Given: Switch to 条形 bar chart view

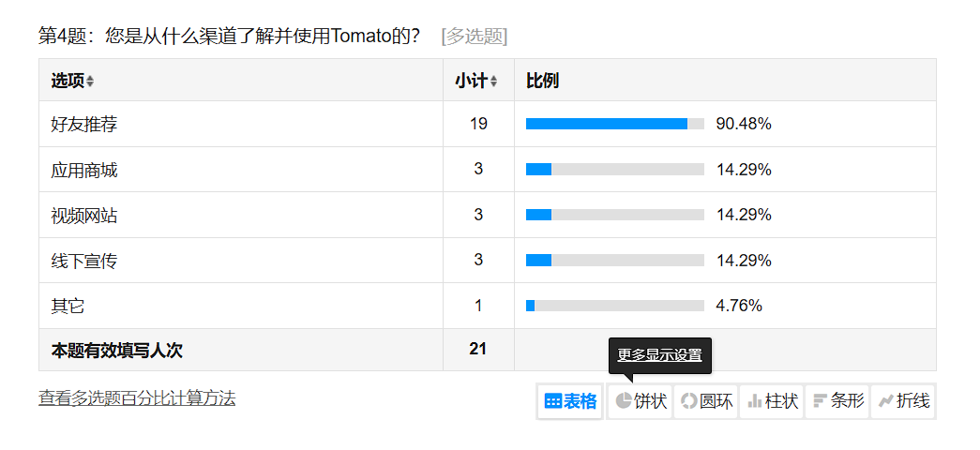Looking at the screenshot, I should (x=837, y=401).
